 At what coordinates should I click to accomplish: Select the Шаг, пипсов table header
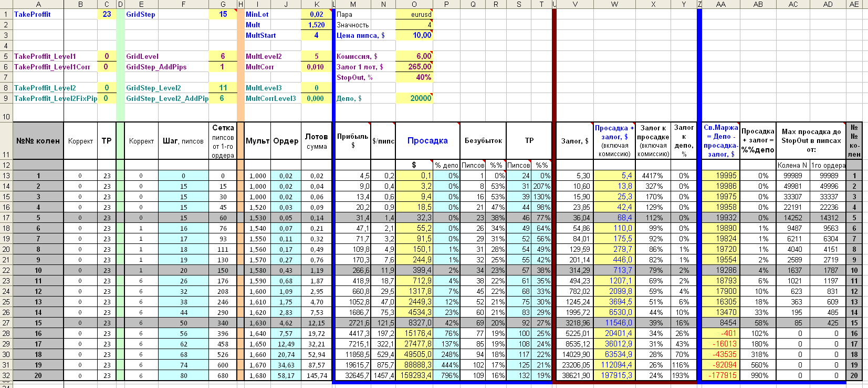[x=183, y=141]
